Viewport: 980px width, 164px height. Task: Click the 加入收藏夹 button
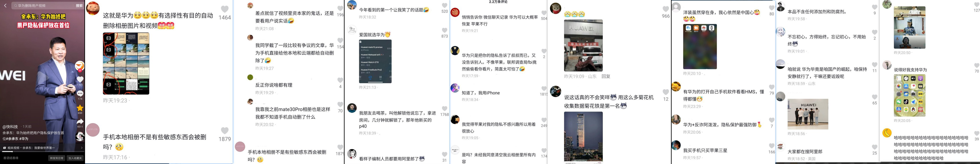point(75,158)
